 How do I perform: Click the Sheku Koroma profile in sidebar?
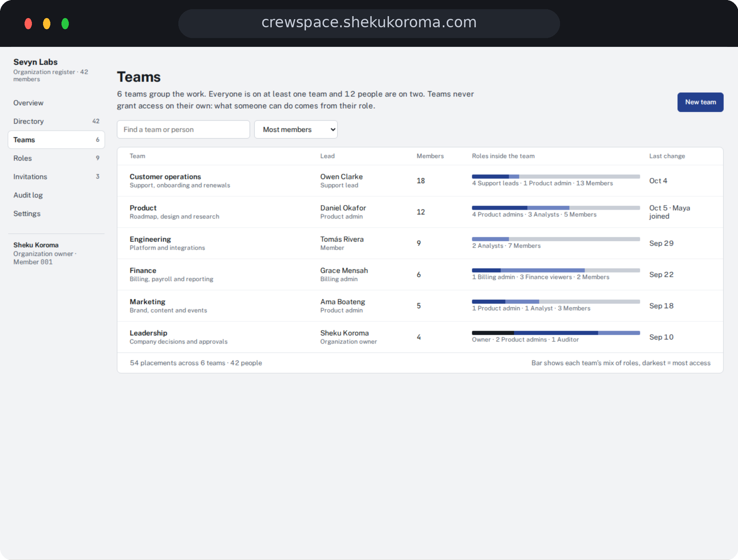click(45, 253)
